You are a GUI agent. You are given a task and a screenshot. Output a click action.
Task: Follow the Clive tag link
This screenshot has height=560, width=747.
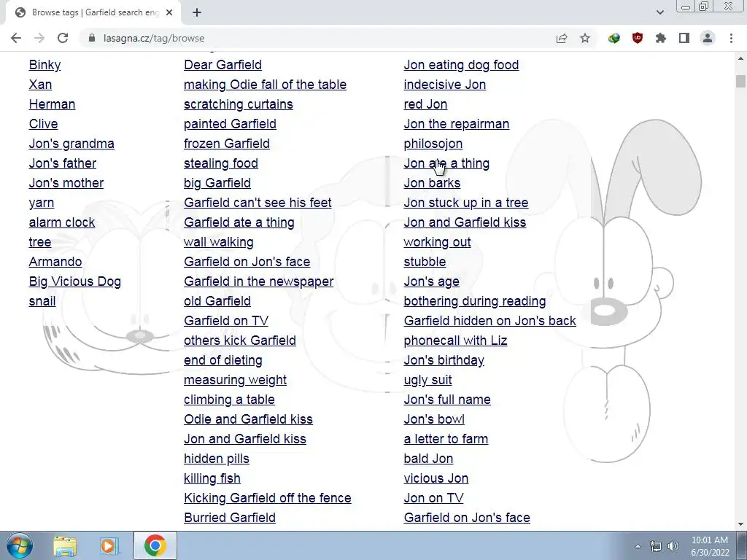(x=43, y=124)
